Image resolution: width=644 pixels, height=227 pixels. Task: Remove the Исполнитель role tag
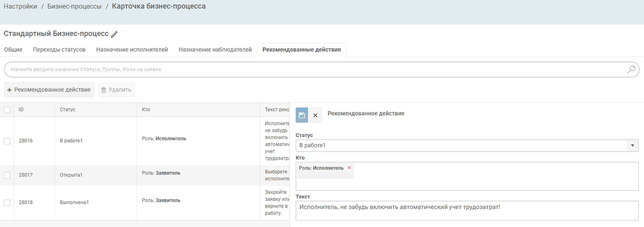point(349,168)
